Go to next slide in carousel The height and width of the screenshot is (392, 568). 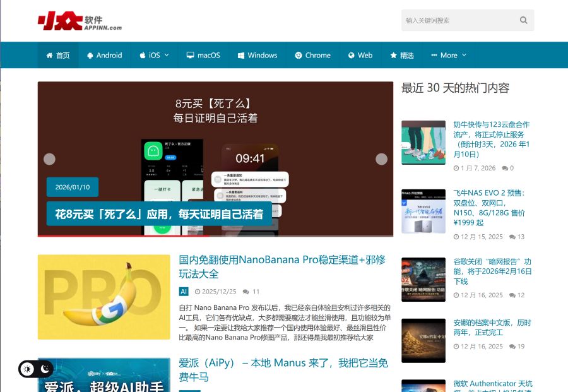[x=381, y=159]
